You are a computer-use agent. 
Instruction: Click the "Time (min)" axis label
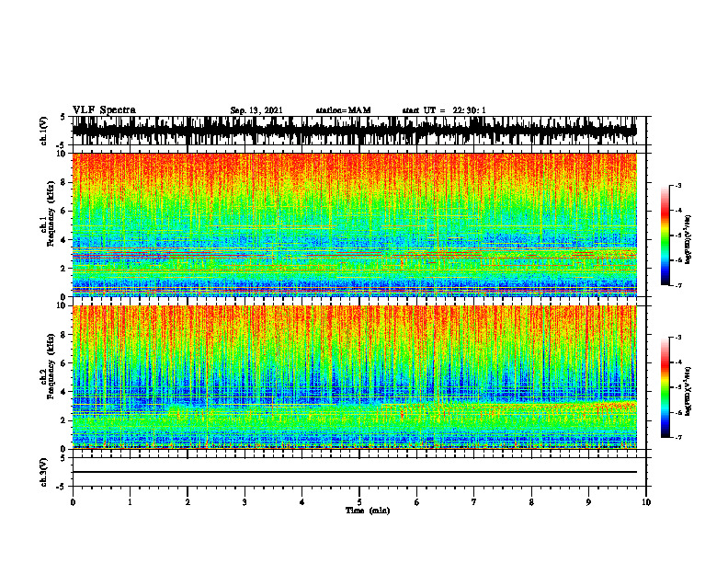click(368, 511)
